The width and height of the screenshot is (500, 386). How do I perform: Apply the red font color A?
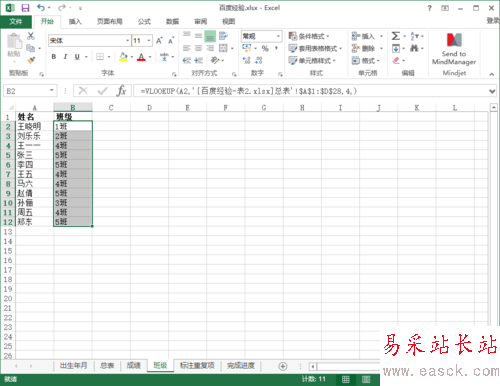[141, 57]
